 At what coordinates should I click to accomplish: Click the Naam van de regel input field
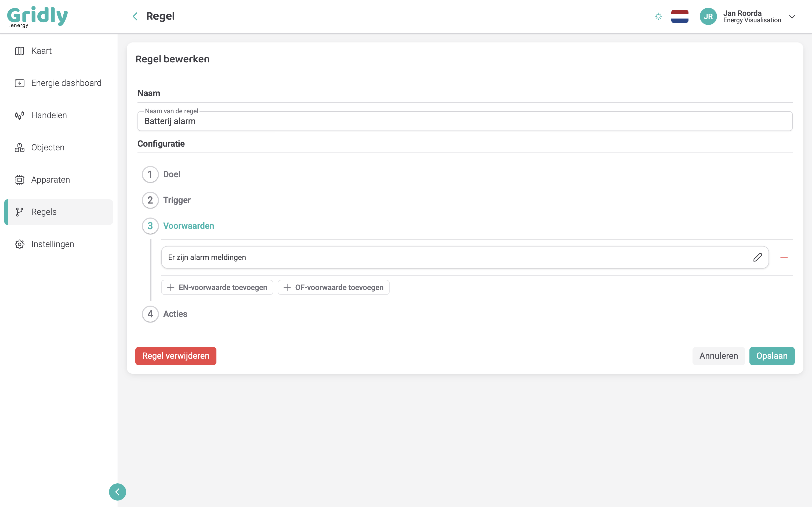coord(464,121)
